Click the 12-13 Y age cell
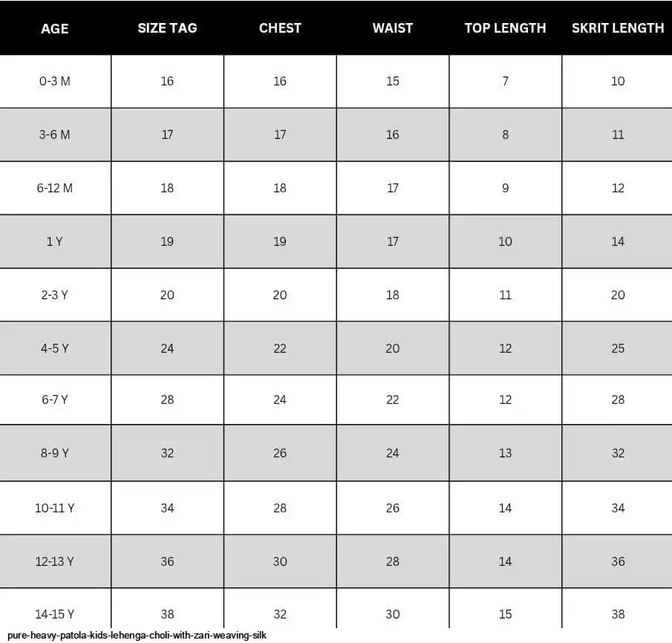Image resolution: width=672 pixels, height=643 pixels. pyautogui.click(x=55, y=561)
